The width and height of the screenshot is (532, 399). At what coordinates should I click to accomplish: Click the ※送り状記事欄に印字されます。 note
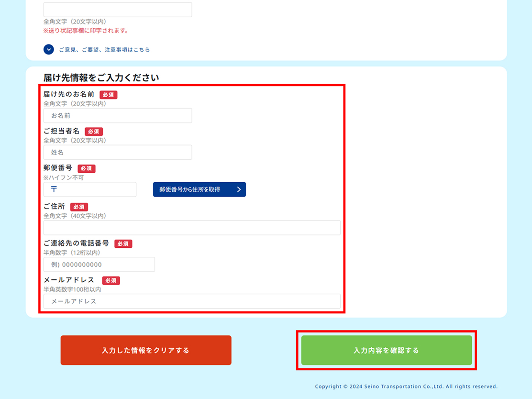(x=86, y=31)
